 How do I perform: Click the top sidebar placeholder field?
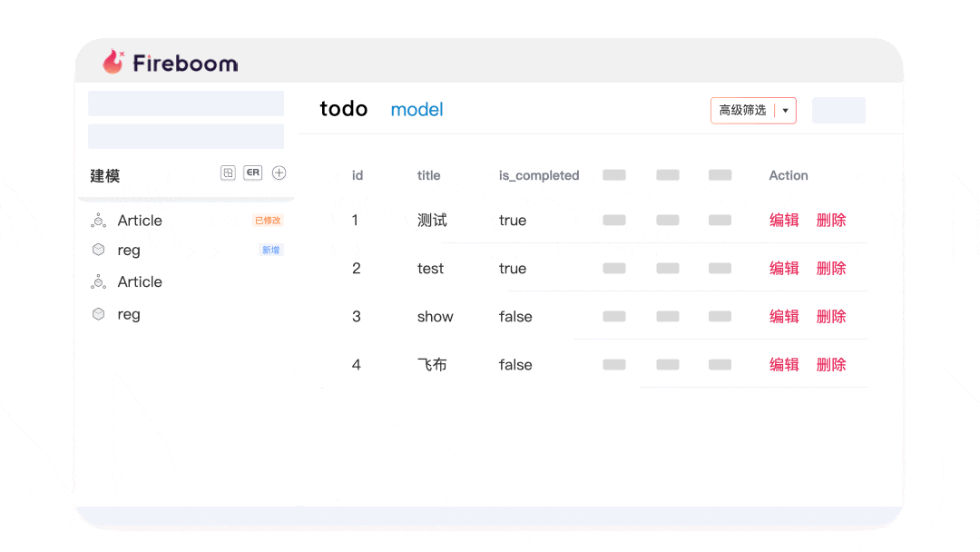pyautogui.click(x=186, y=103)
